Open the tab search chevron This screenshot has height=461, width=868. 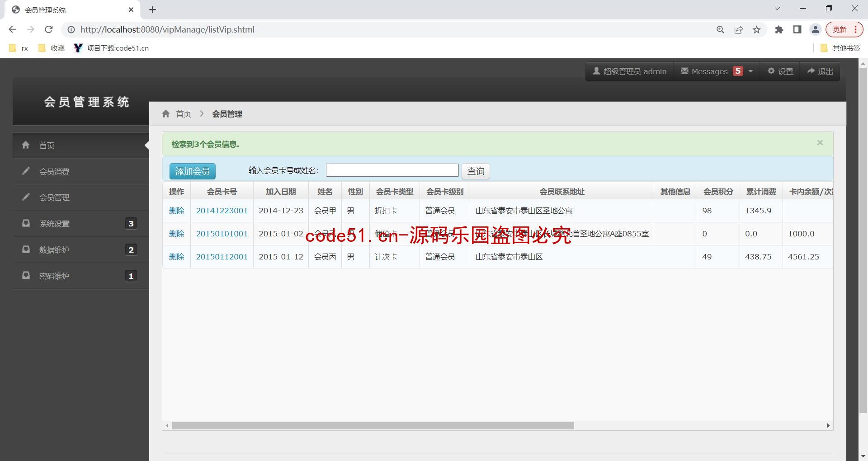pyautogui.click(x=777, y=9)
